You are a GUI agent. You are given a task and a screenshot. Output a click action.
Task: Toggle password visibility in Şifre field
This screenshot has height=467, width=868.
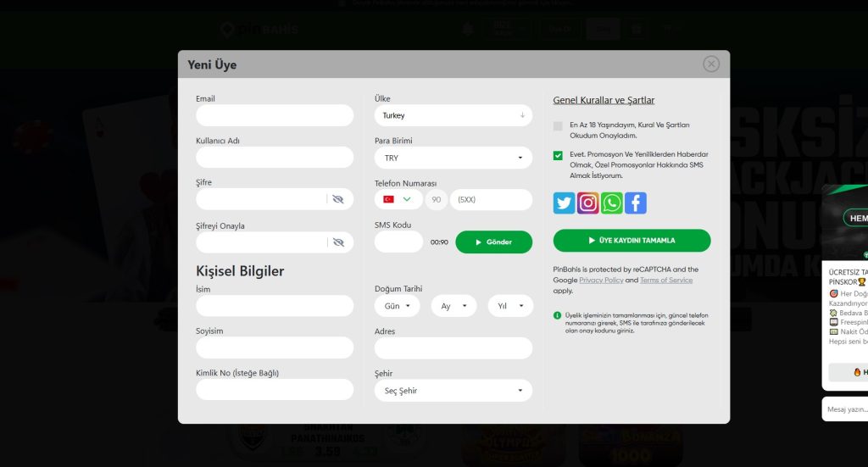338,199
